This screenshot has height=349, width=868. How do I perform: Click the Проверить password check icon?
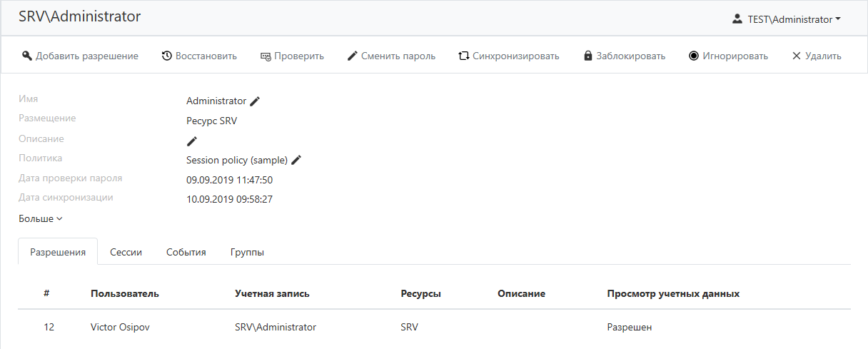(266, 56)
